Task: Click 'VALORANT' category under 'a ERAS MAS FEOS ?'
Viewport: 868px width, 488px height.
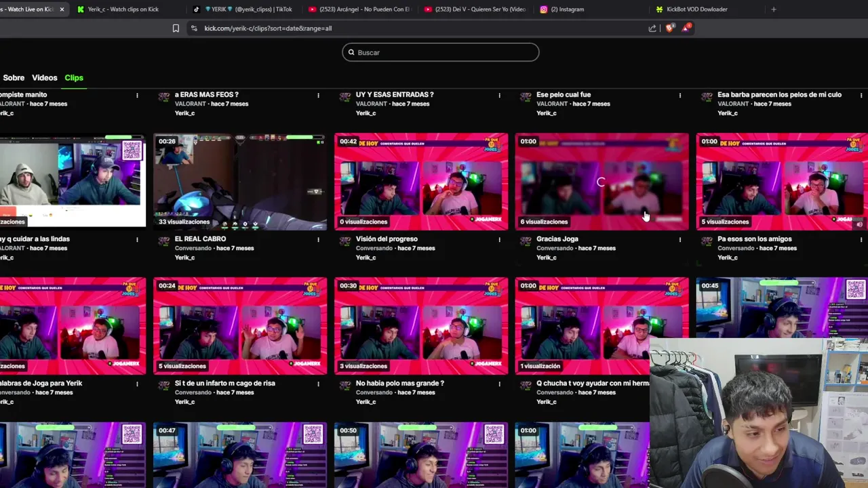Action: [191, 104]
